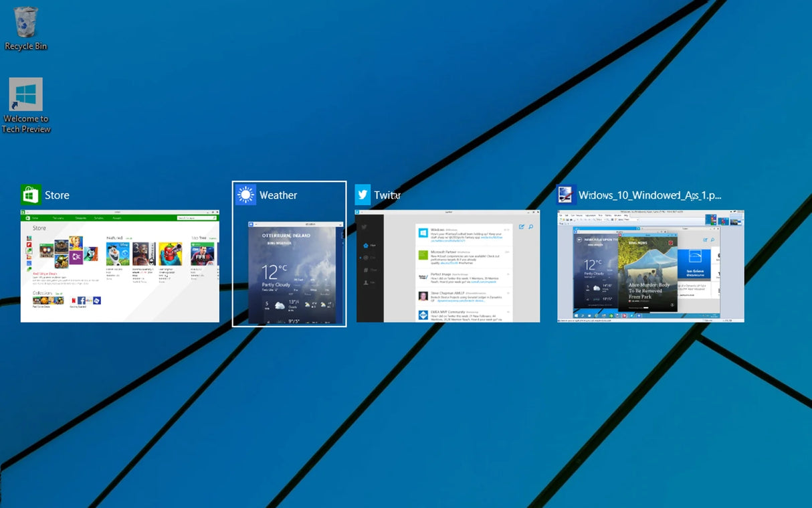Select the Store window thumbnail
Image resolution: width=812 pixels, height=508 pixels.
[119, 264]
